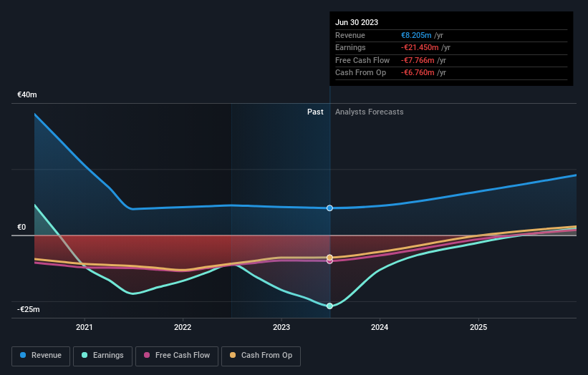Viewport: 588px width, 375px height.
Task: Click the Cash From Op label in tooltip
Action: pos(360,73)
